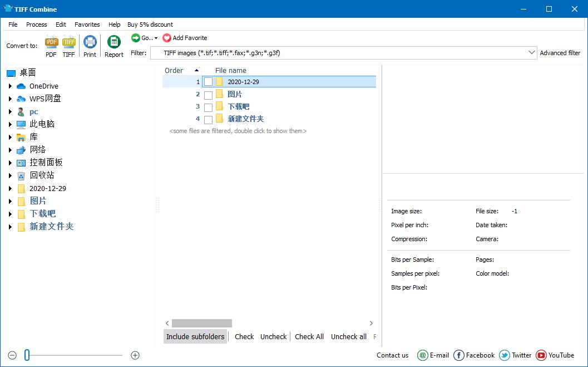Click the TIFF convert icon
Image resolution: width=588 pixels, height=367 pixels.
68,42
